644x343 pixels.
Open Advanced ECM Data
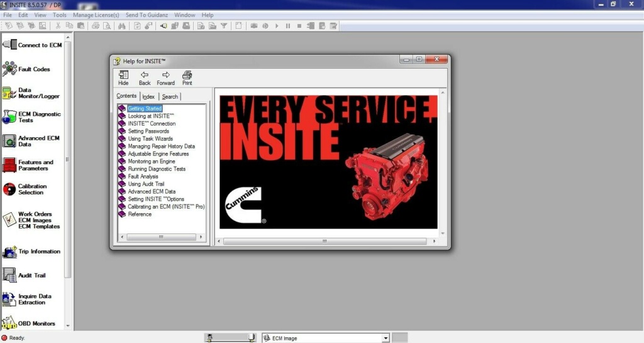coord(31,141)
